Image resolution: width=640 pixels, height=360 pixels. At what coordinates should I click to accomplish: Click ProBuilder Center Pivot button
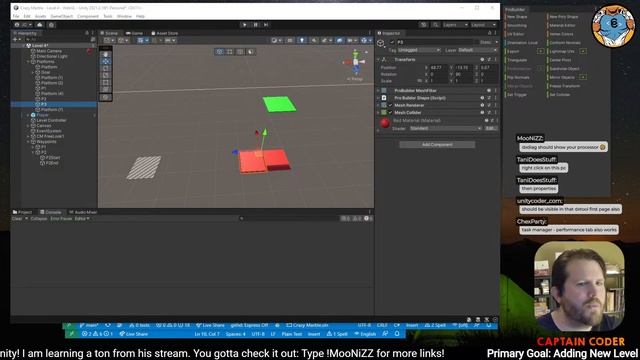pyautogui.click(x=560, y=60)
